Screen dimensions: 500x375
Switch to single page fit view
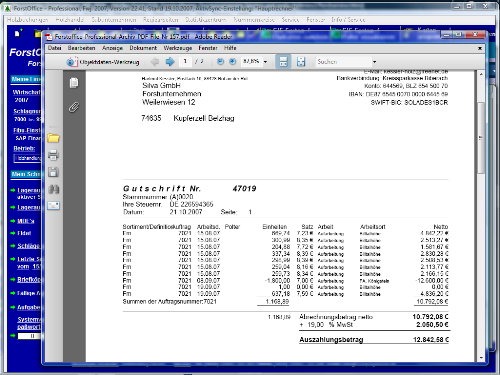301,62
